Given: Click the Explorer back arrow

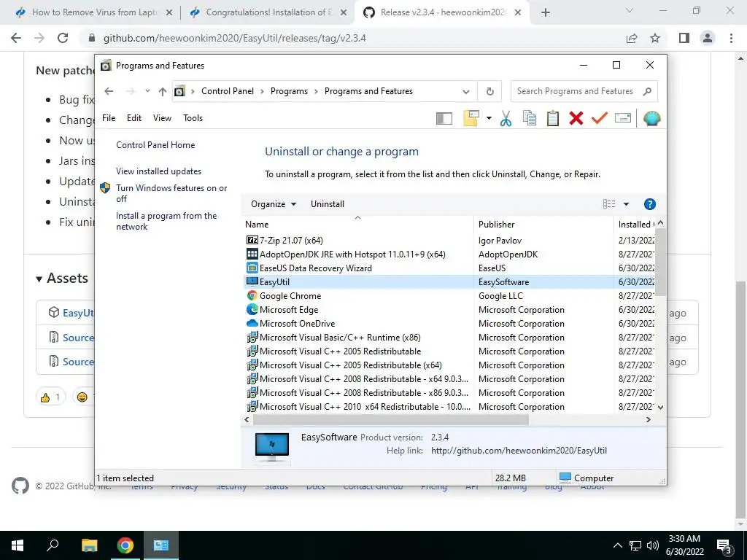Looking at the screenshot, I should pos(109,91).
